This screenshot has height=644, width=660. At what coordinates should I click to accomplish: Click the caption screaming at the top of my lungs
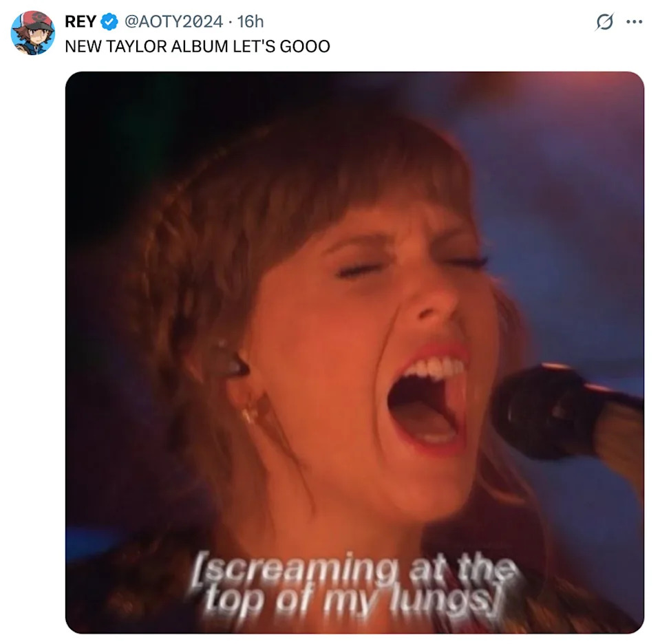pos(354,585)
